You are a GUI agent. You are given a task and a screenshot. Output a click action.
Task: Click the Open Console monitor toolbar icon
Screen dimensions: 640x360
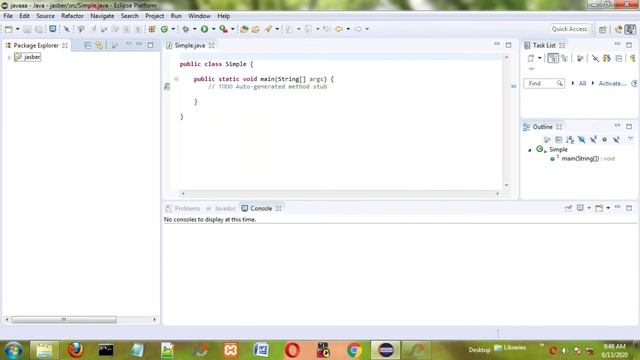(53, 29)
